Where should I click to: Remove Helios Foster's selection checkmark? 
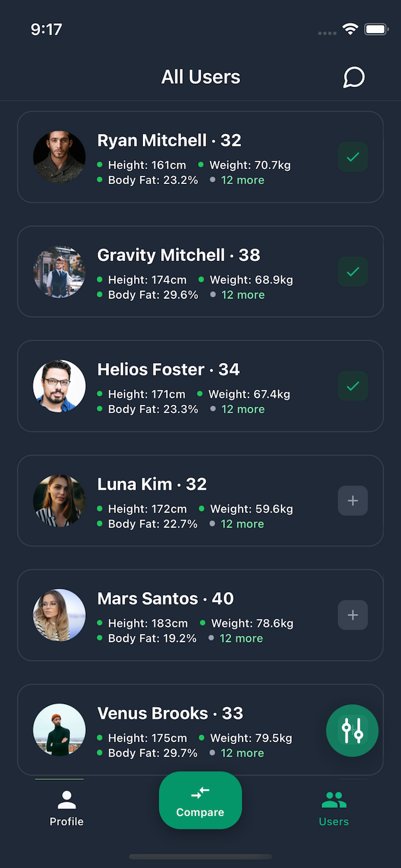pos(352,386)
